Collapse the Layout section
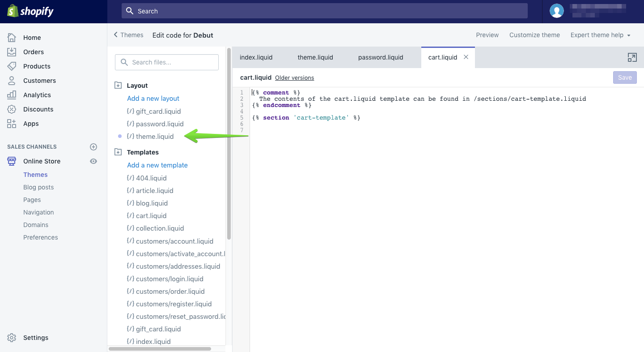This screenshot has width=644, height=352. pos(118,84)
